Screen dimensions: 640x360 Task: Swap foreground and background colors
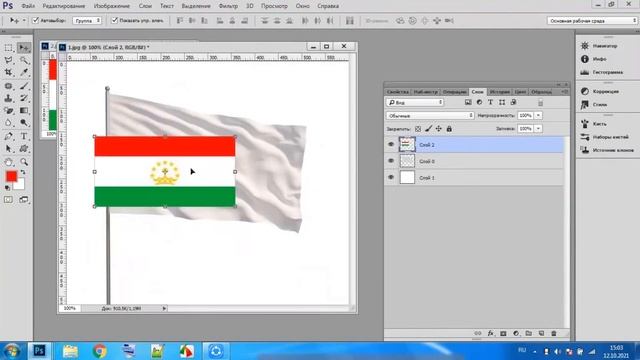click(23, 173)
